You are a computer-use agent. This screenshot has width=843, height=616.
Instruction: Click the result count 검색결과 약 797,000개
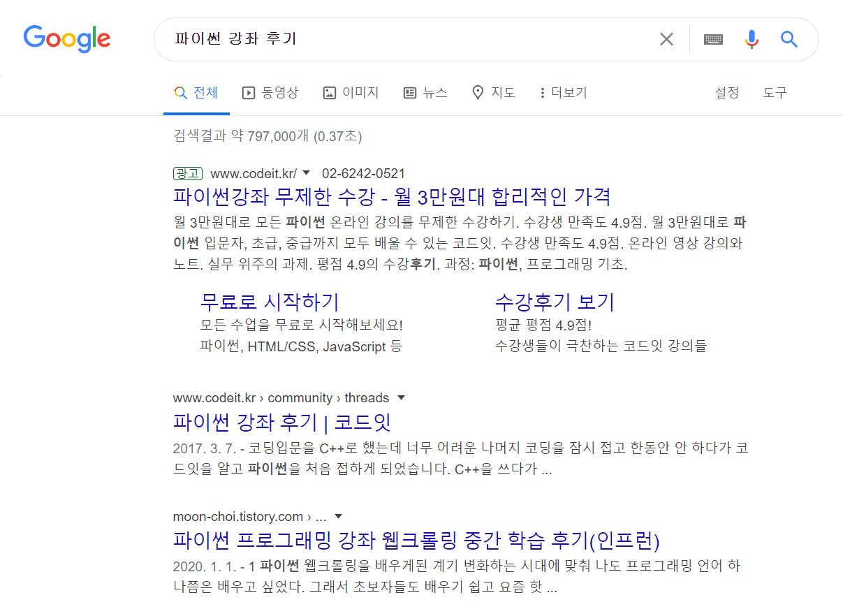click(241, 135)
